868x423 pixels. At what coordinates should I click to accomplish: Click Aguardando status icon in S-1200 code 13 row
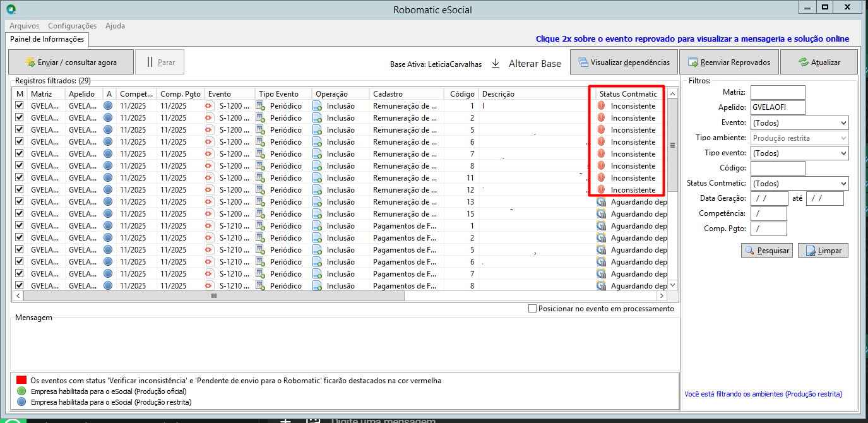click(602, 202)
